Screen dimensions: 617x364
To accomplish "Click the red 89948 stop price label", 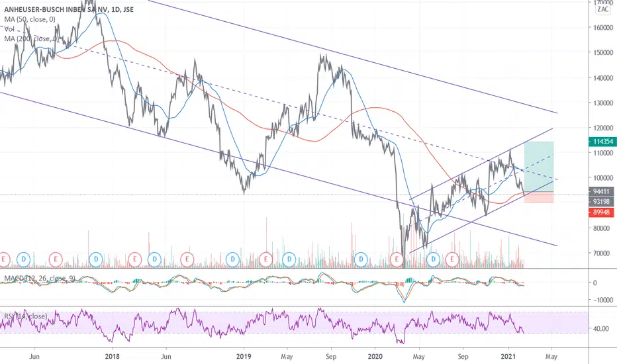I will tap(601, 212).
